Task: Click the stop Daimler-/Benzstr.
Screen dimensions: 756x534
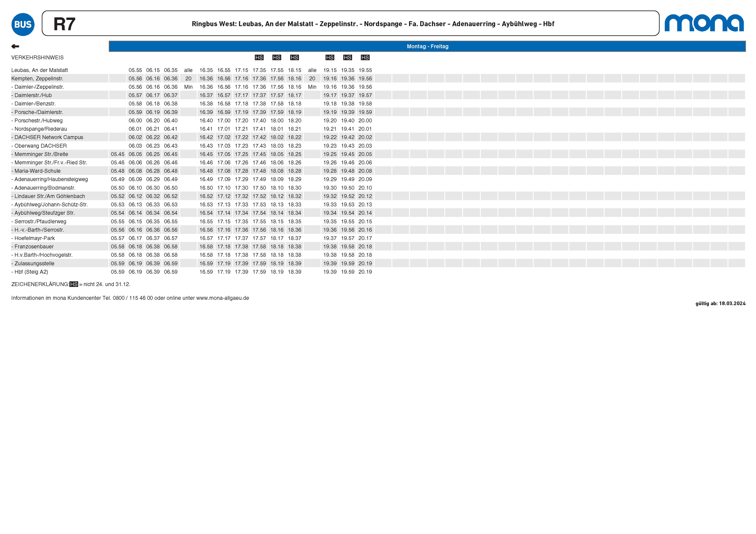Action: click(34, 104)
